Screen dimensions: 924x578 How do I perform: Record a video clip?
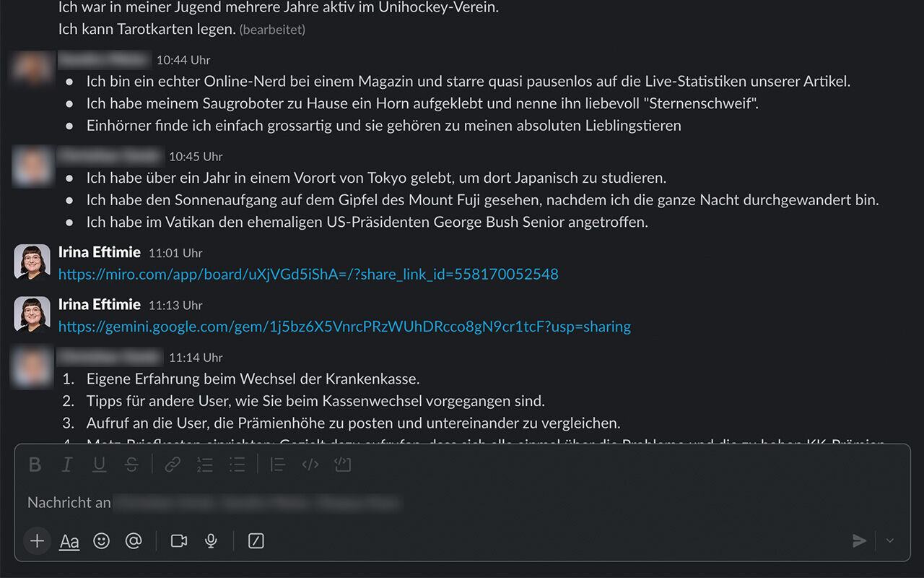coord(178,540)
